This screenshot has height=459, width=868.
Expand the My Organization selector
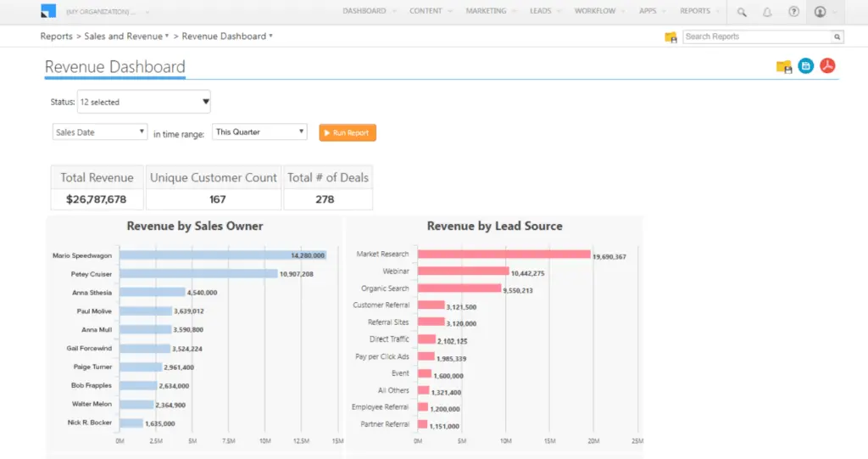(108, 12)
